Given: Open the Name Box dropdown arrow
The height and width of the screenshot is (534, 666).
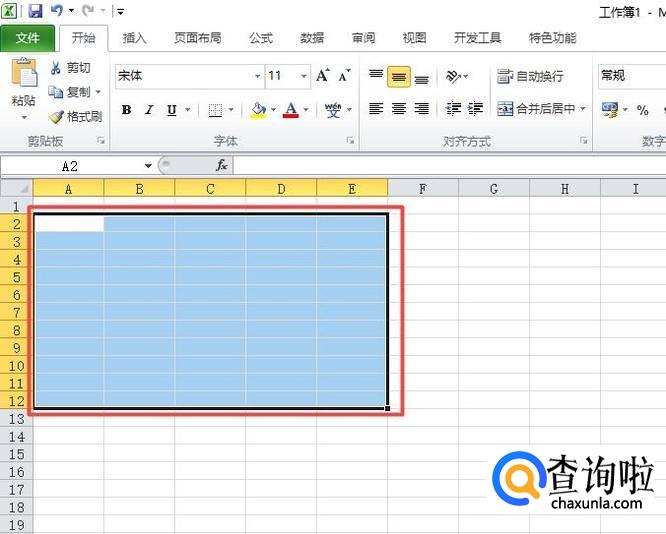Looking at the screenshot, I should click(148, 166).
